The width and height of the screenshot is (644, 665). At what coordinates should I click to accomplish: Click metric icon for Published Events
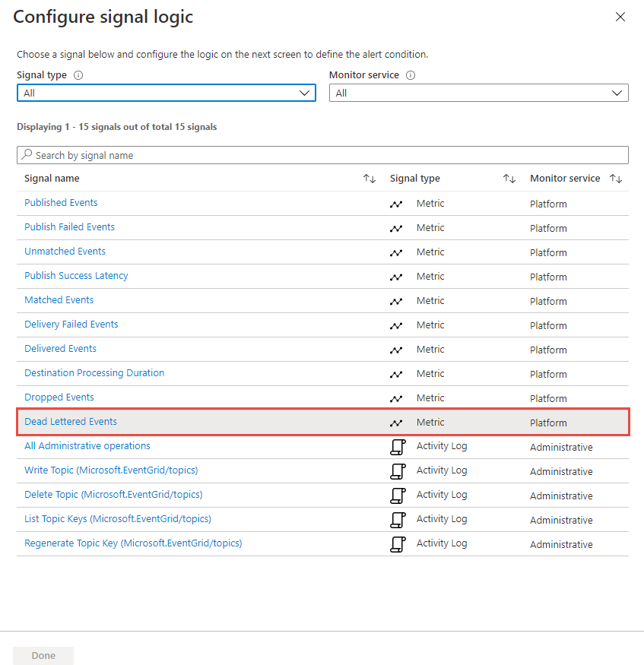click(396, 204)
